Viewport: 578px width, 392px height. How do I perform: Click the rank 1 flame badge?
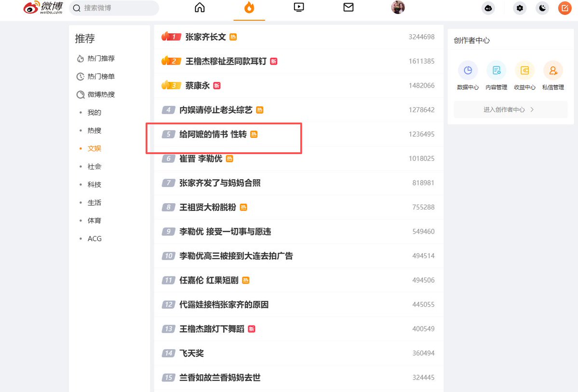coord(171,37)
